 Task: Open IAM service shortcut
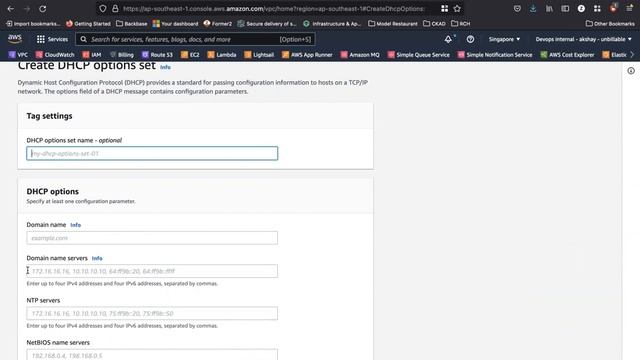[x=91, y=55]
